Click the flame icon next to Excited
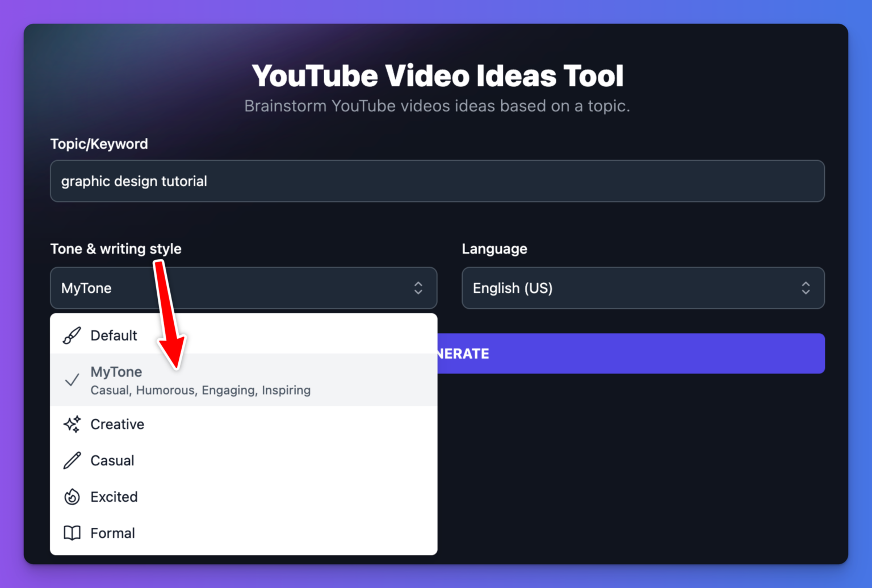The height and width of the screenshot is (588, 872). [72, 497]
